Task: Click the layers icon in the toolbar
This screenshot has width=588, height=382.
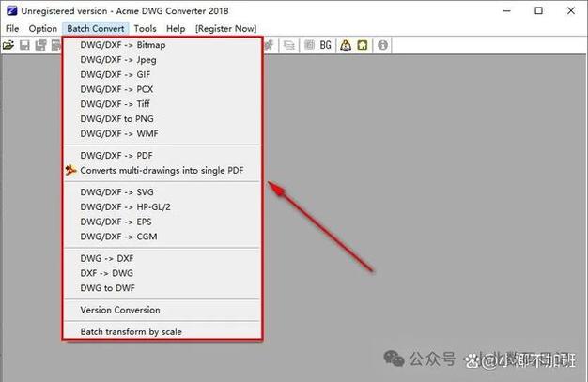Action: pyautogui.click(x=288, y=44)
